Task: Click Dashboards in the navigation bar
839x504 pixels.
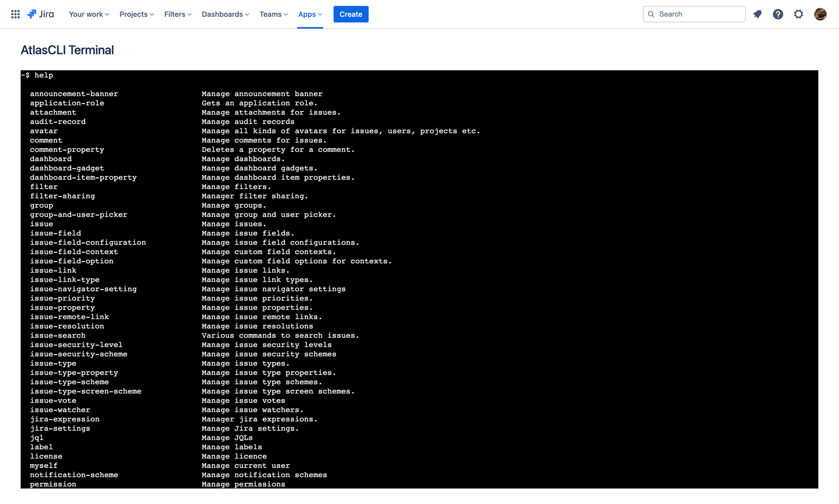Action: click(222, 14)
